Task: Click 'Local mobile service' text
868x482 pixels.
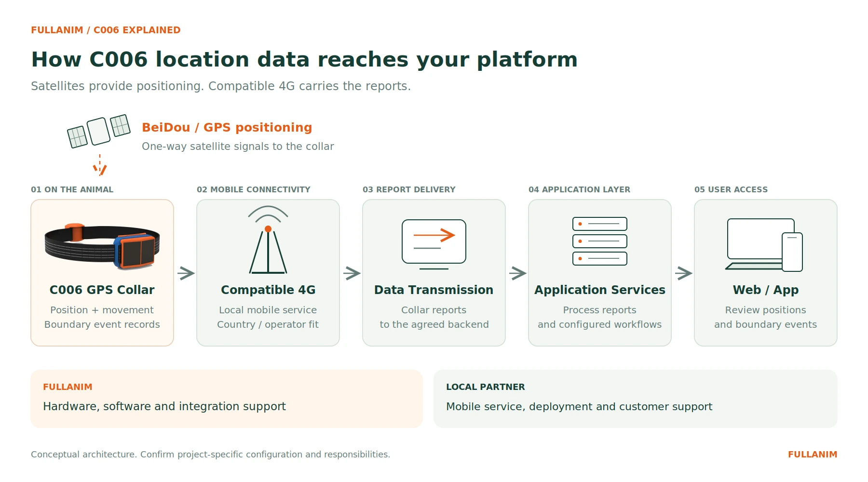Action: pyautogui.click(x=268, y=310)
